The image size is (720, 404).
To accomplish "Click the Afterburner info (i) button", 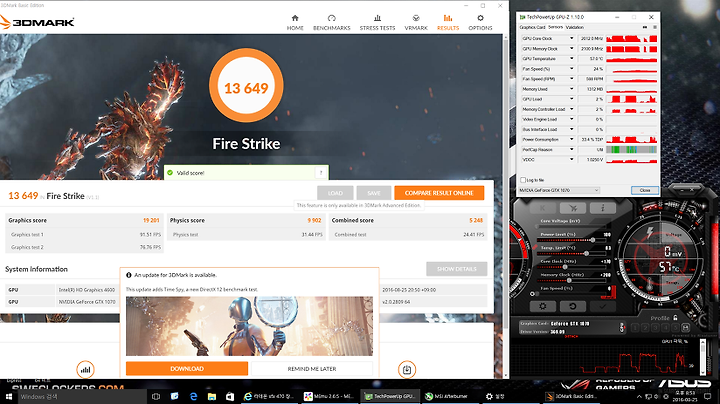I will 602,208.
